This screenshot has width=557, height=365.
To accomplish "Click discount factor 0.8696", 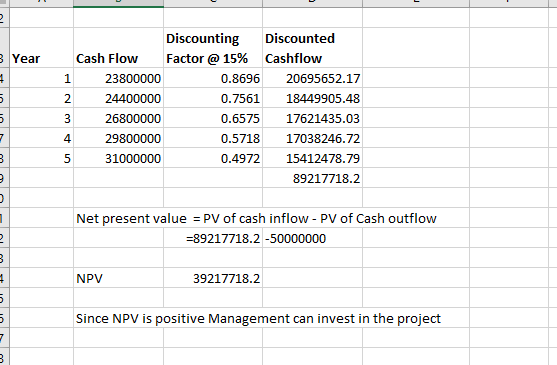I will (x=213, y=78).
